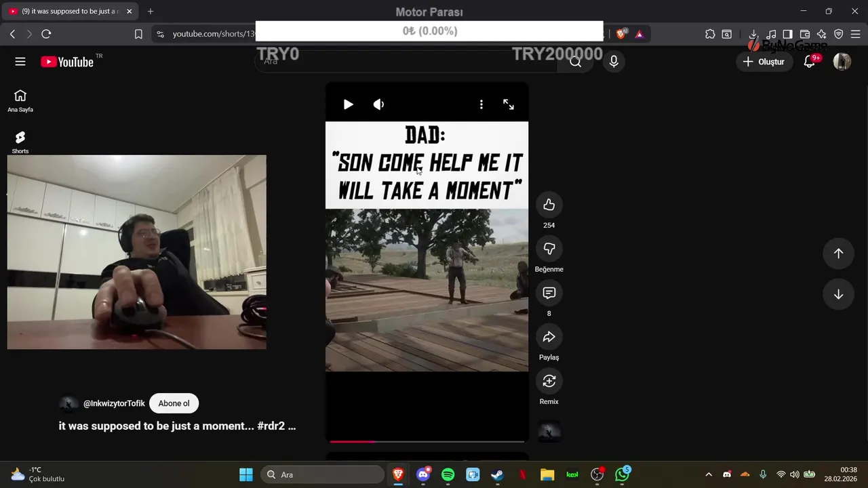The width and height of the screenshot is (868, 488).
Task: Open YouTube notifications bell
Action: 810,62
